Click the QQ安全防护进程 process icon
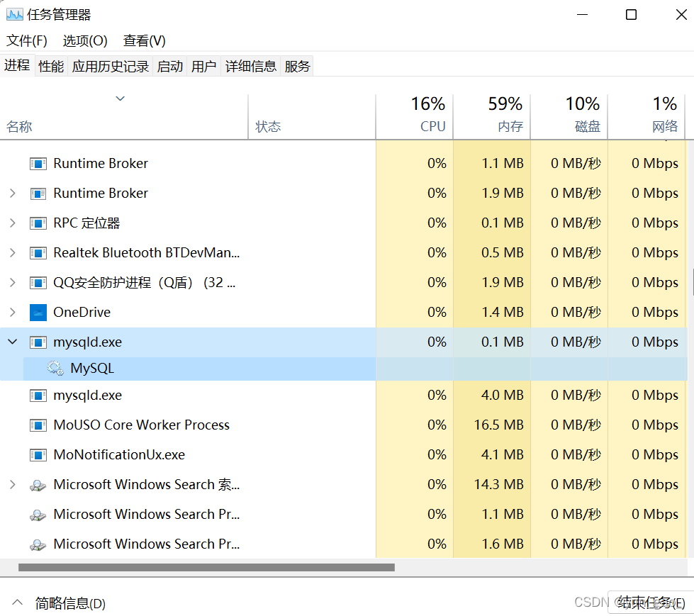The width and height of the screenshot is (694, 616). point(38,282)
